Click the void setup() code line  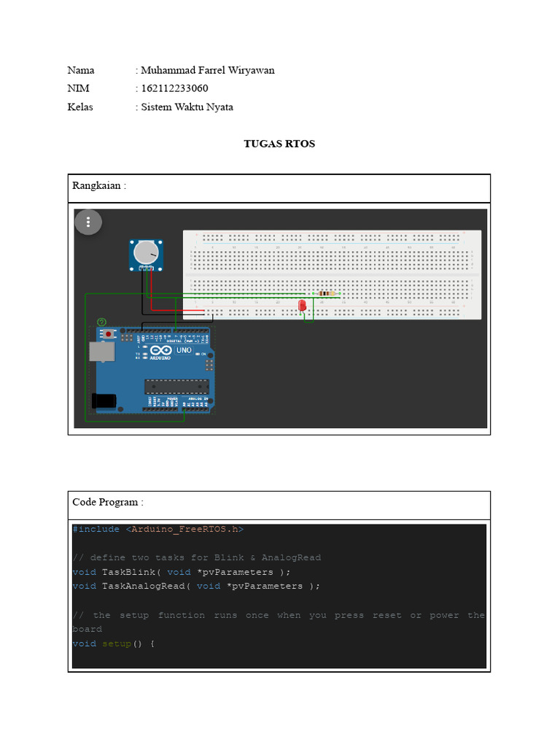113,643
